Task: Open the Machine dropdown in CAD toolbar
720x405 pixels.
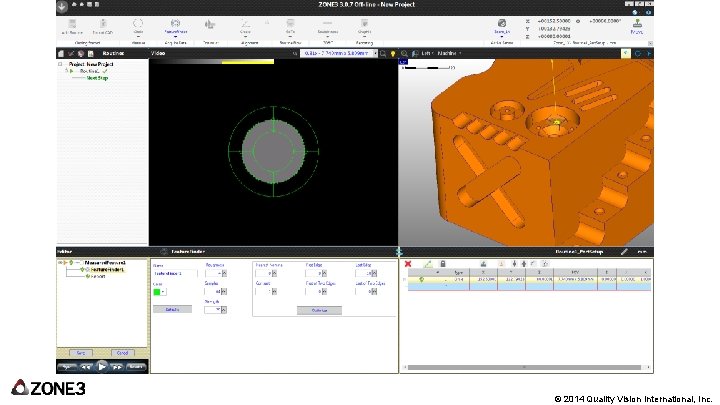Action: 449,53
